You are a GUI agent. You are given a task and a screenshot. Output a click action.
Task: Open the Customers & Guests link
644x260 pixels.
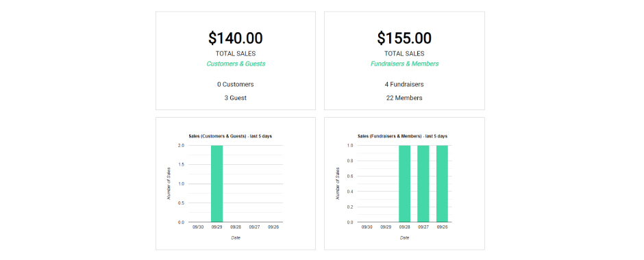coord(236,64)
